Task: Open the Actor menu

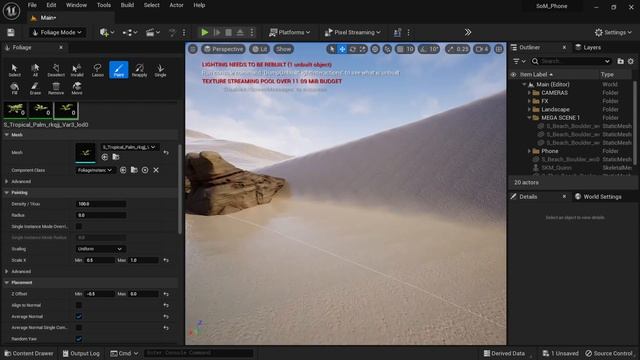Action: pyautogui.click(x=176, y=5)
